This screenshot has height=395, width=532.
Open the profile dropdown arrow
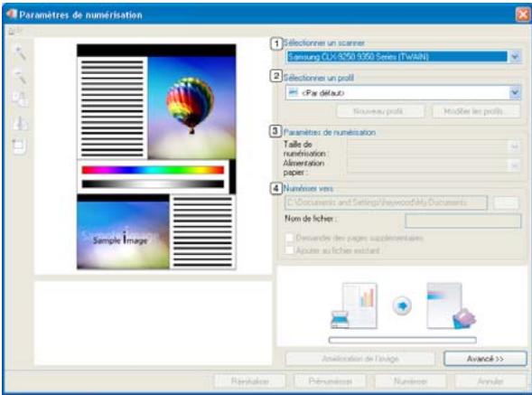click(x=515, y=92)
